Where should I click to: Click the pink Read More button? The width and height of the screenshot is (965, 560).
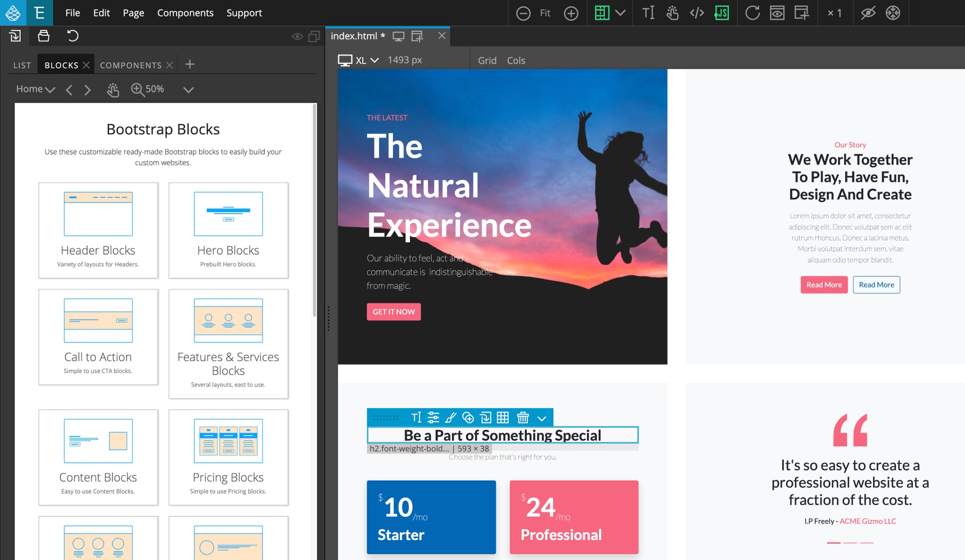click(824, 284)
